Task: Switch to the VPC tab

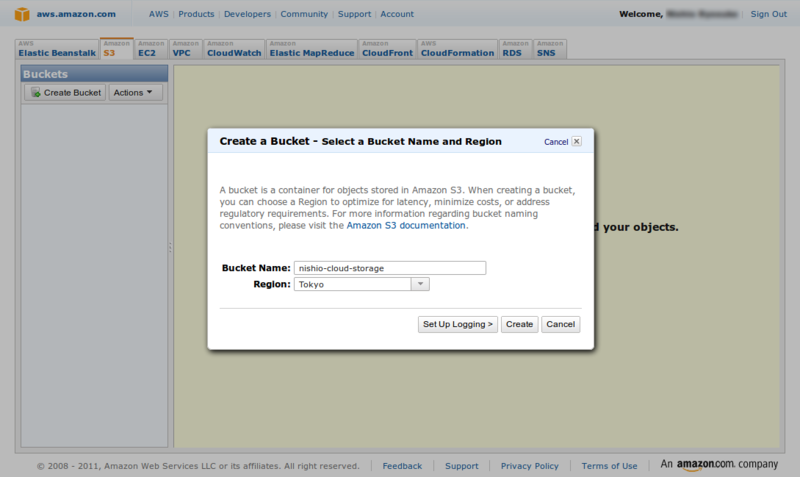Action: coord(186,49)
